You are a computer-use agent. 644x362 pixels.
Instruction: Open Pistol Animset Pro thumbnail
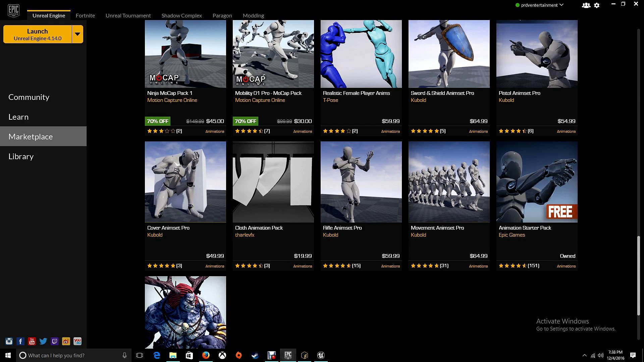[537, 54]
